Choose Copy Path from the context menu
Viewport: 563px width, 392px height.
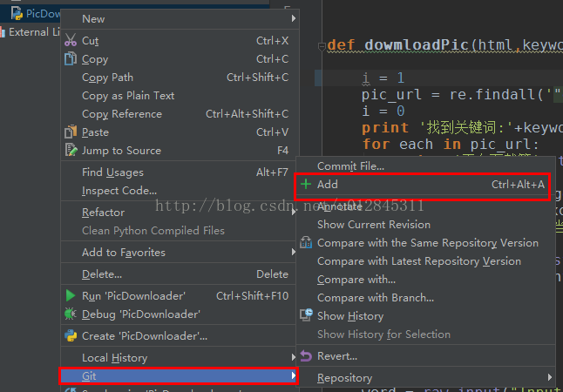pos(179,78)
